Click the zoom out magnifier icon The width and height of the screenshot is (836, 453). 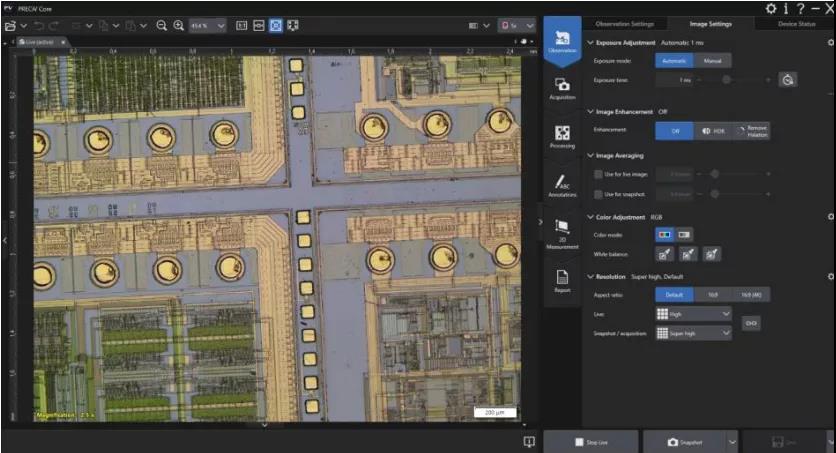[x=162, y=26]
